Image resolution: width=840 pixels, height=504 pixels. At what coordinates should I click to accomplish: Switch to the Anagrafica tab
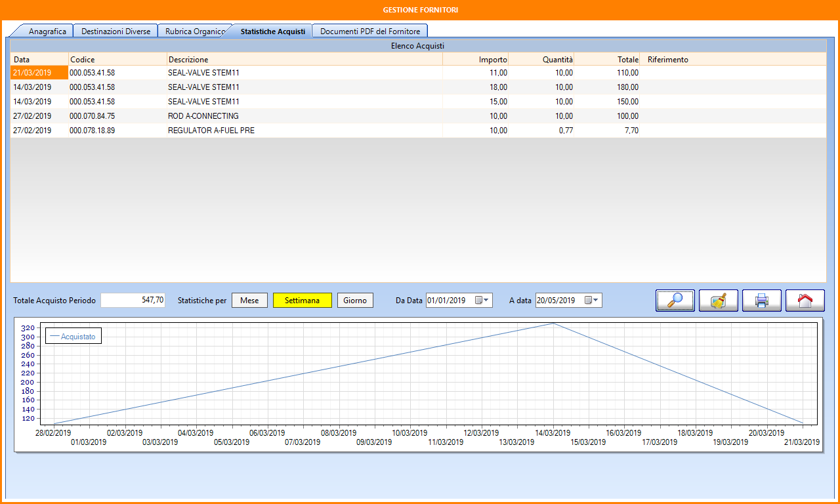[x=47, y=31]
